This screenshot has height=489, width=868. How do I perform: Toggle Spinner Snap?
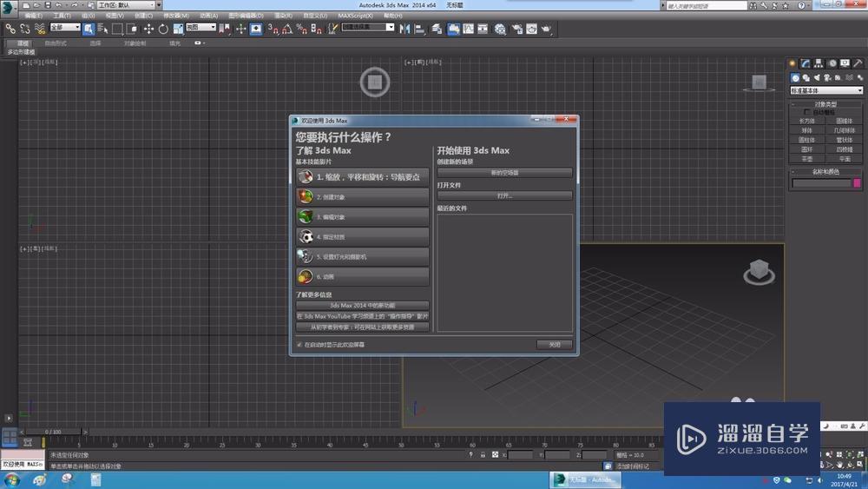316,29
